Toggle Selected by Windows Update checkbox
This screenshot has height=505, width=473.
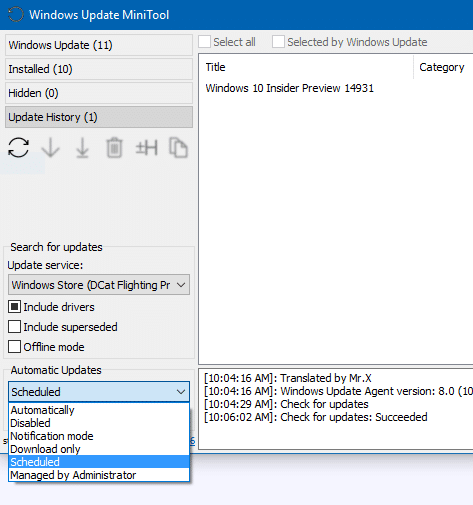pyautogui.click(x=278, y=42)
